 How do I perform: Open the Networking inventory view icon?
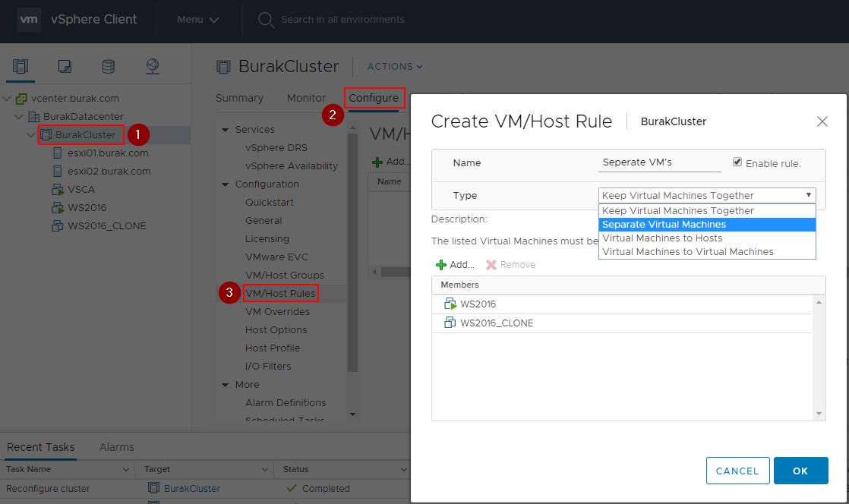[153, 67]
